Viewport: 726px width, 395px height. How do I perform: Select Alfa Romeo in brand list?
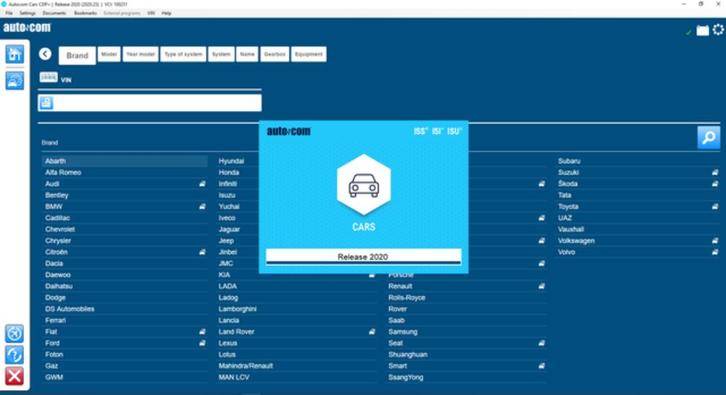pyautogui.click(x=63, y=172)
